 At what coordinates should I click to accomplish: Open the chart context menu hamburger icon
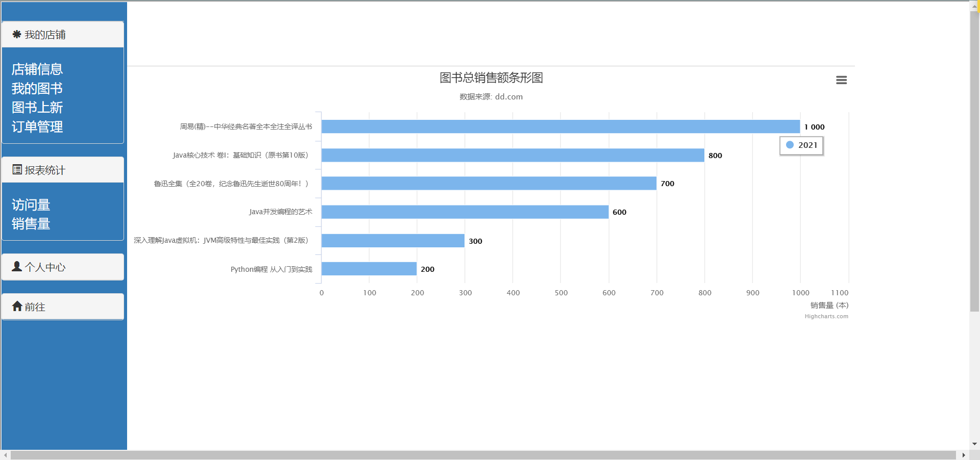coord(841,80)
